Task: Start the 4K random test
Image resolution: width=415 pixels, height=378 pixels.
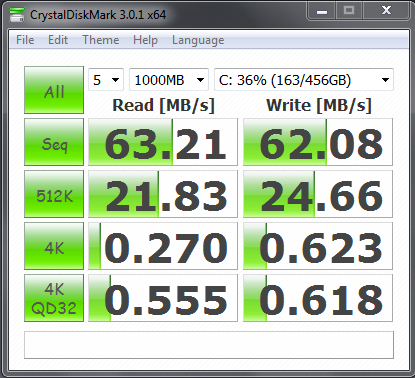Action: coord(54,246)
